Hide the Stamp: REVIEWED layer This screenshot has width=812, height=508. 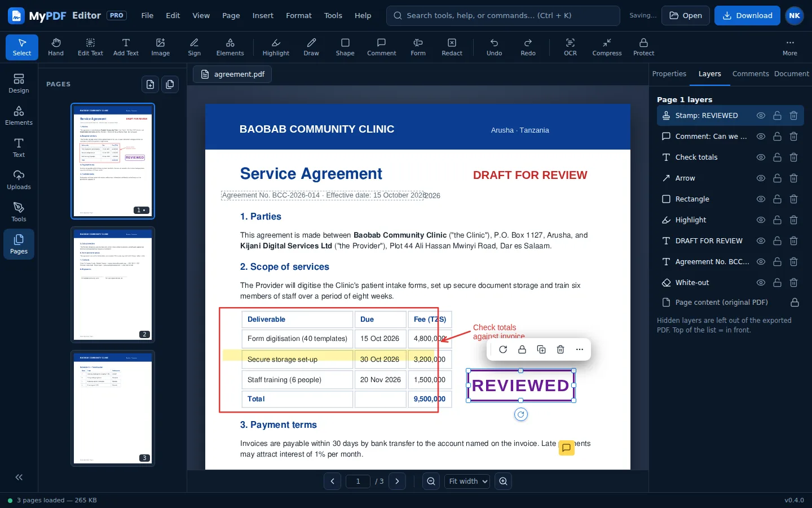(x=761, y=116)
